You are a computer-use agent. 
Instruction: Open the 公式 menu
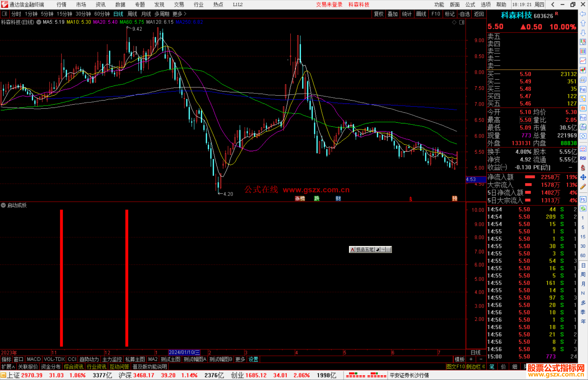click(470, 5)
